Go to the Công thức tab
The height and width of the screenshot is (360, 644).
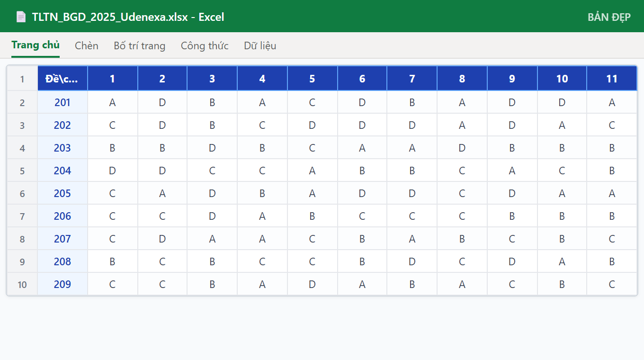click(x=205, y=45)
